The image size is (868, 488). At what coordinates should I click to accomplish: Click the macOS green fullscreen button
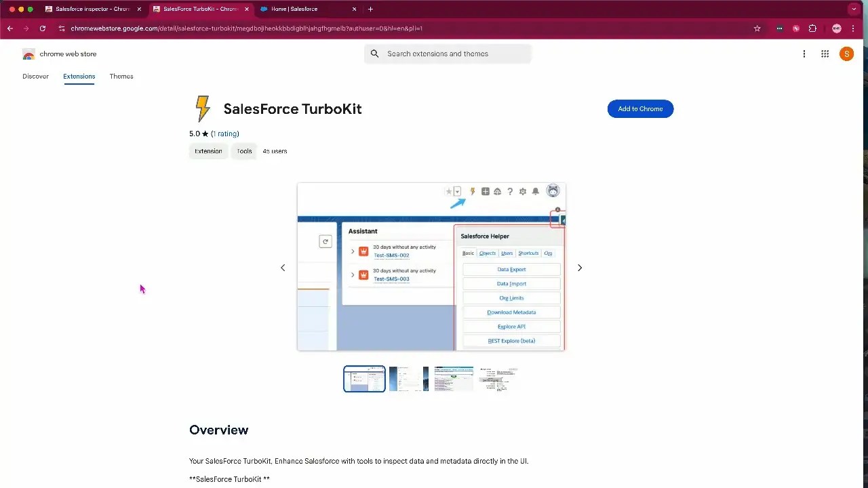coord(30,9)
